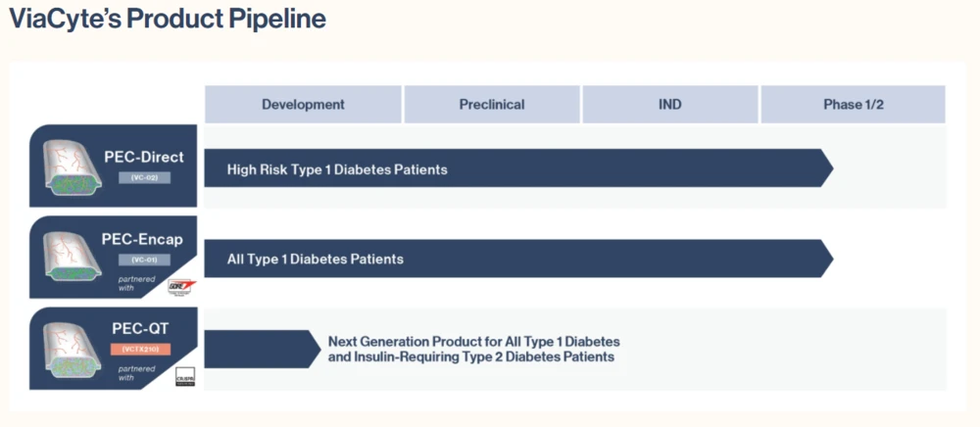Click the PEC-Encap product name
Screen dimensions: 980x427
click(x=142, y=239)
